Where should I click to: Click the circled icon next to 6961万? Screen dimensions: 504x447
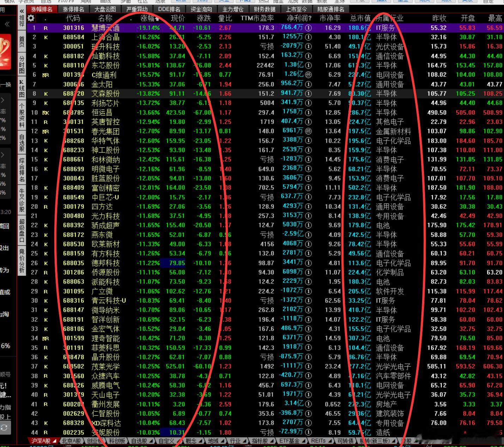[308, 131]
